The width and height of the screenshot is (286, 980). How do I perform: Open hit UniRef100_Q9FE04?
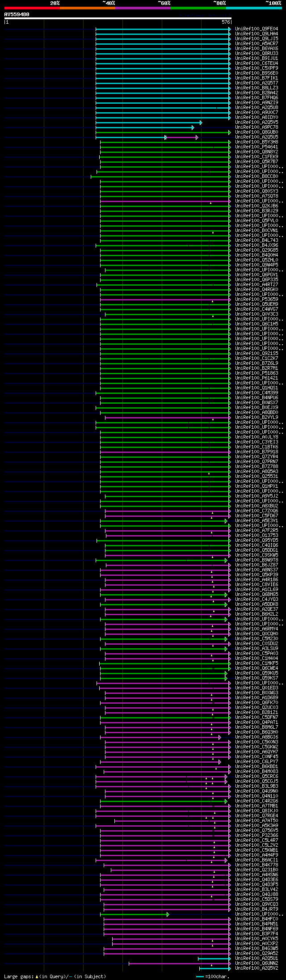257,29
